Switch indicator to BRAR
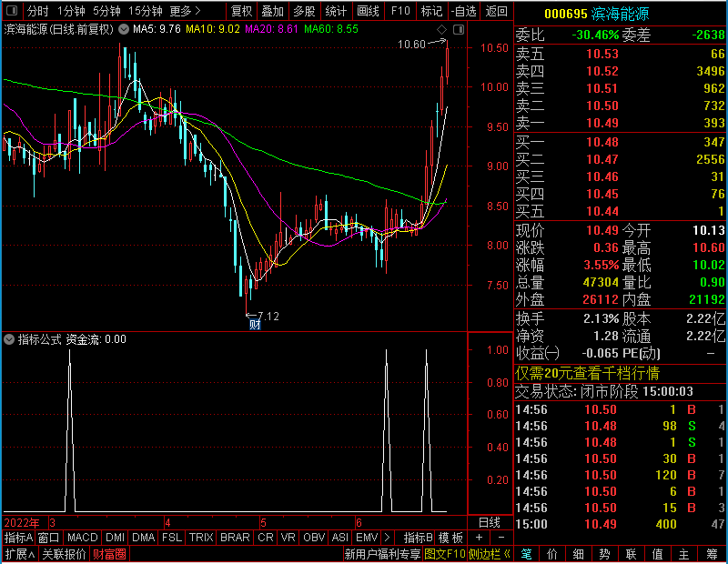 (x=235, y=538)
